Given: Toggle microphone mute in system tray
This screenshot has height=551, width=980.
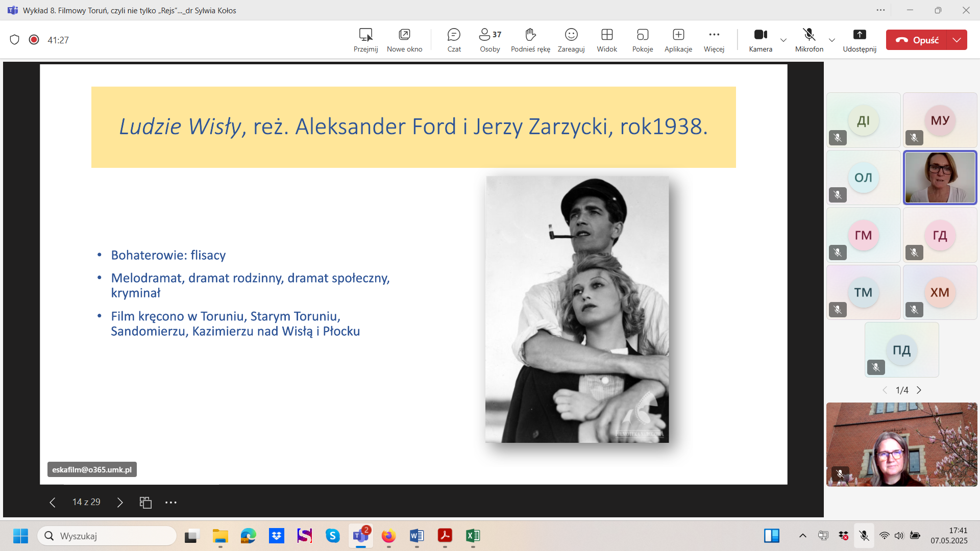Looking at the screenshot, I should coord(864,536).
